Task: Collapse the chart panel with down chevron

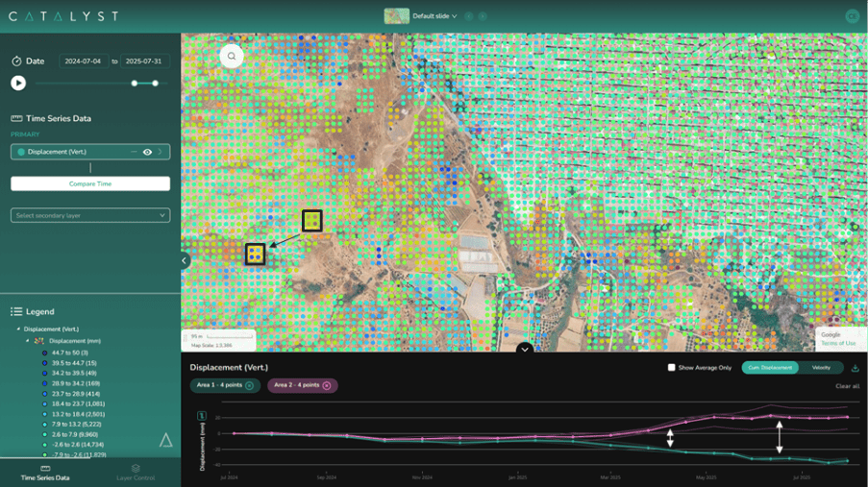Action: click(x=525, y=349)
